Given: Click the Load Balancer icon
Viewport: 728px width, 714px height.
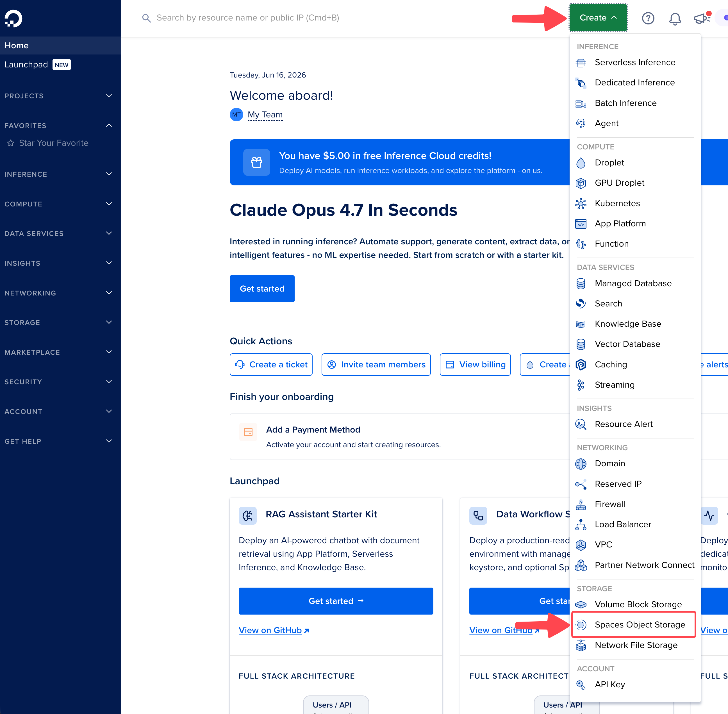Looking at the screenshot, I should [x=581, y=525].
